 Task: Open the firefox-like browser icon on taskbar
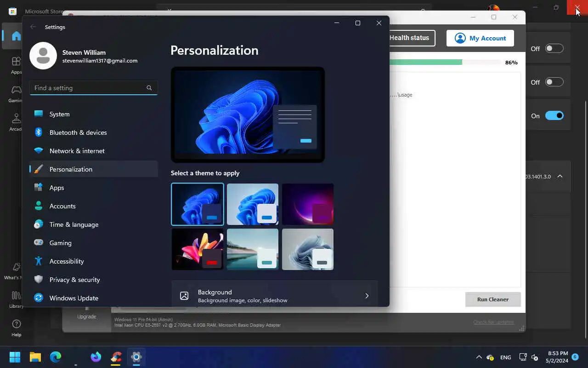pos(96,357)
